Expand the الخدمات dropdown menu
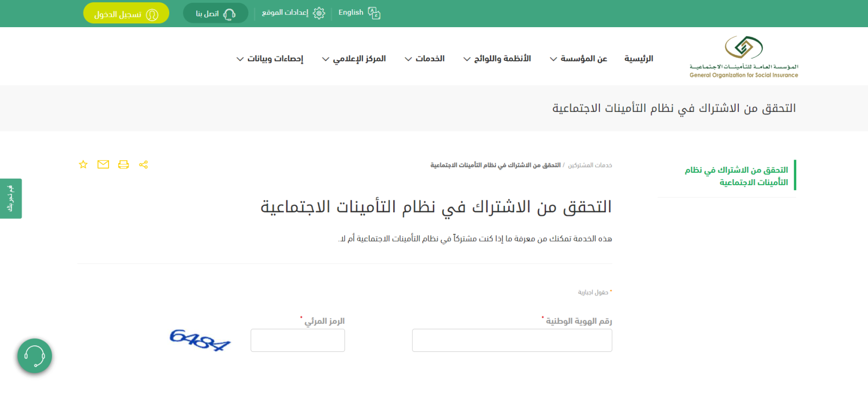The height and width of the screenshot is (397, 868). pyautogui.click(x=424, y=59)
